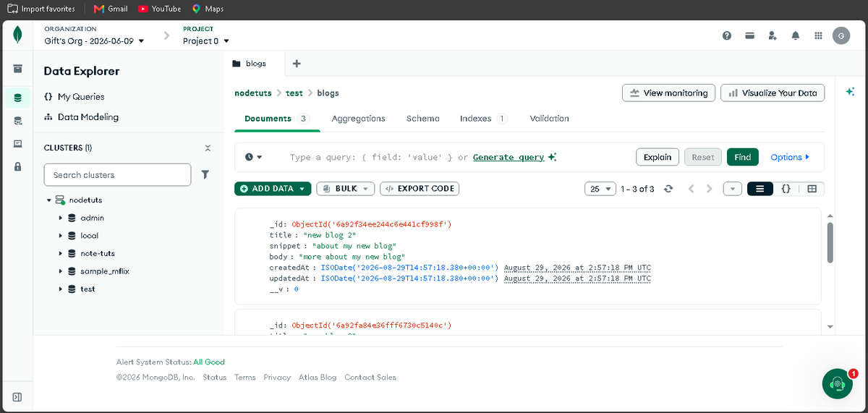Screen dimensions: 868x413
Task: Open the small dropdown beside list view
Action: [x=732, y=189]
